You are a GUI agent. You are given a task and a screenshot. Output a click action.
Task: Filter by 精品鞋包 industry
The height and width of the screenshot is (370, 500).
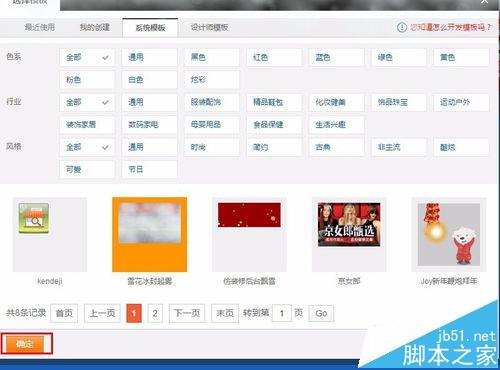tap(274, 102)
